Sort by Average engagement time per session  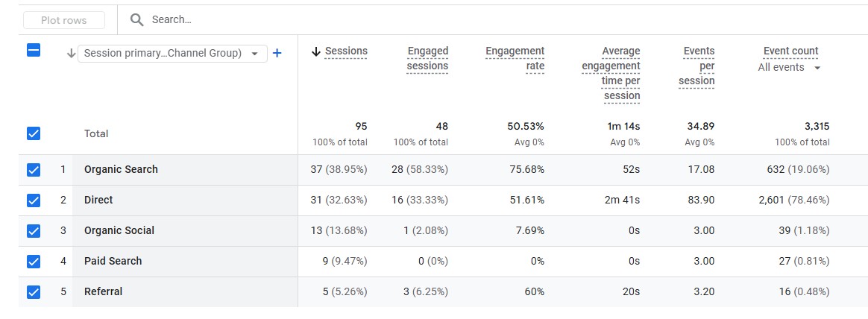click(x=611, y=74)
